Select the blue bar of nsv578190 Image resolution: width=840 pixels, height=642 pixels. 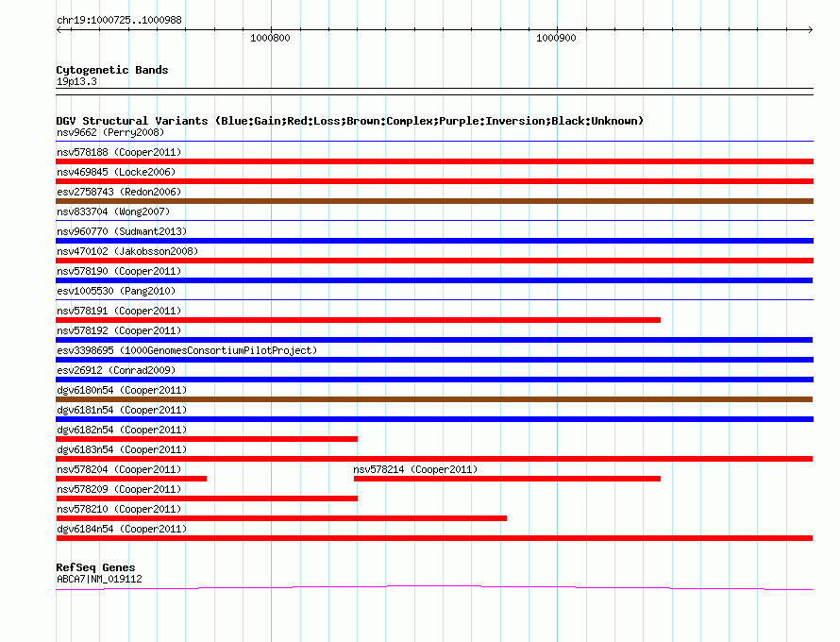434,280
